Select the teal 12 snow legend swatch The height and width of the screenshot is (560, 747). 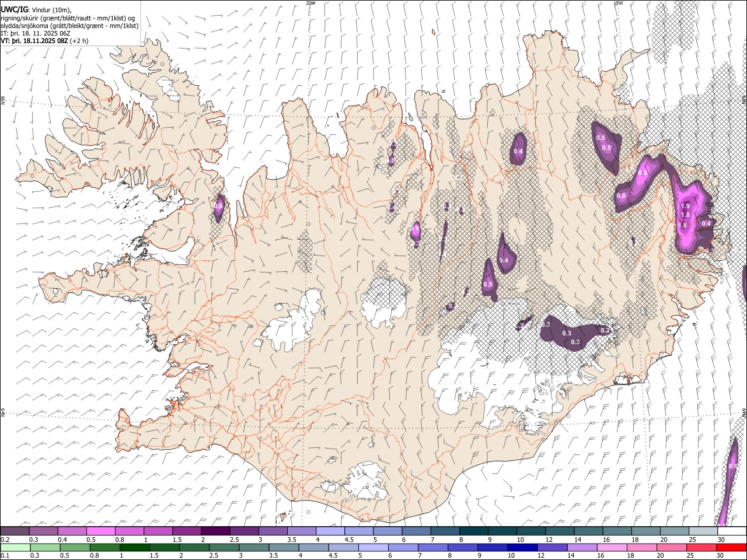coord(559,531)
